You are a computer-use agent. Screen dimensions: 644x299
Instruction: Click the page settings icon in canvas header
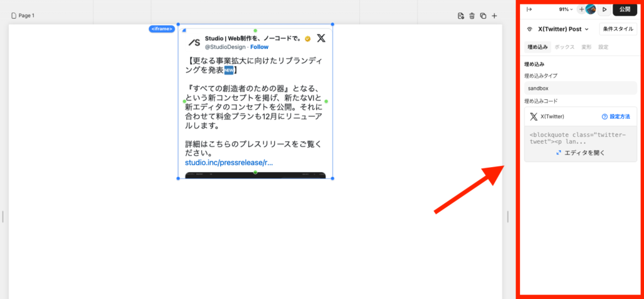(x=460, y=16)
